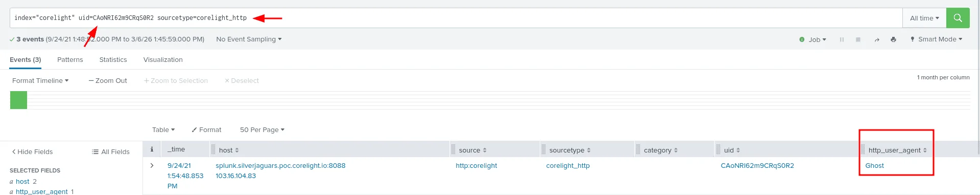Click host splunk.silverjaguars.poc.corelight.io:8088
The image size is (980, 195).
pyautogui.click(x=280, y=166)
